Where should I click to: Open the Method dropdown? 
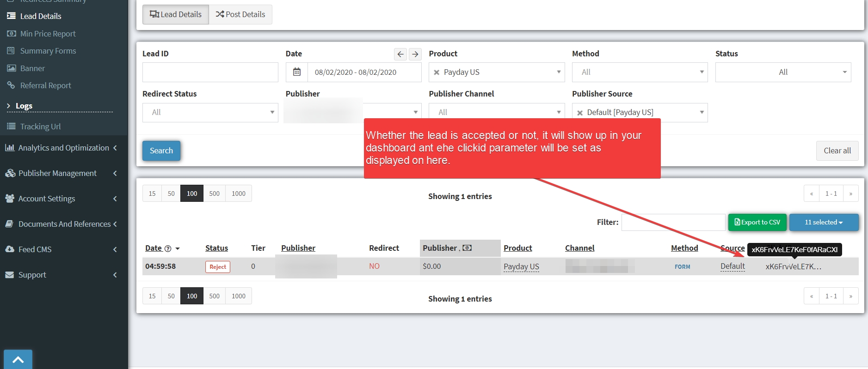point(640,72)
